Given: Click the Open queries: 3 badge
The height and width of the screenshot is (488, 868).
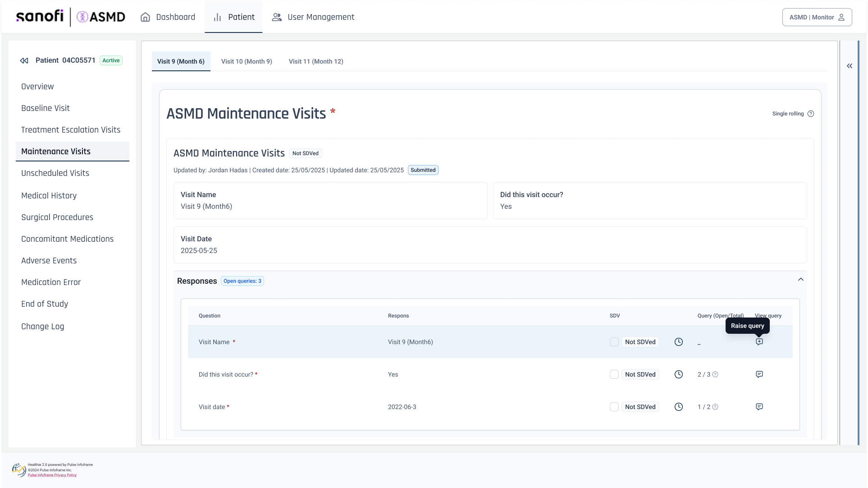Looking at the screenshot, I should (242, 281).
